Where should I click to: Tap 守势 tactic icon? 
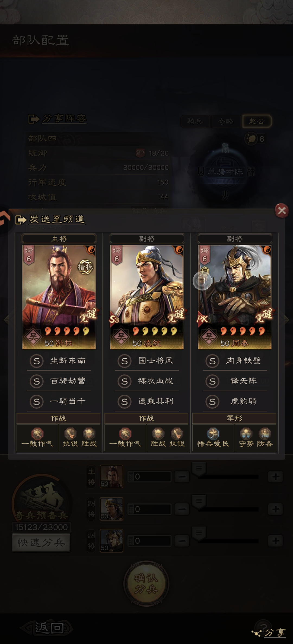pyautogui.click(x=246, y=434)
